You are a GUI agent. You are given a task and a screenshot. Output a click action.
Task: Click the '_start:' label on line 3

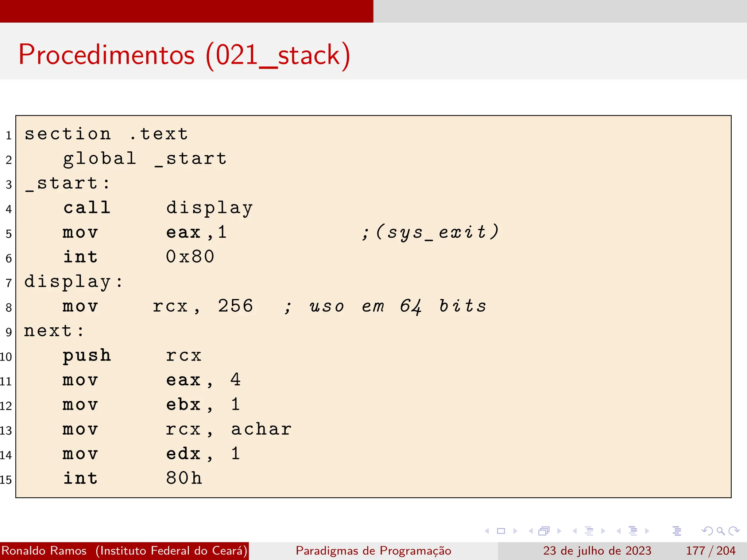pyautogui.click(x=67, y=183)
